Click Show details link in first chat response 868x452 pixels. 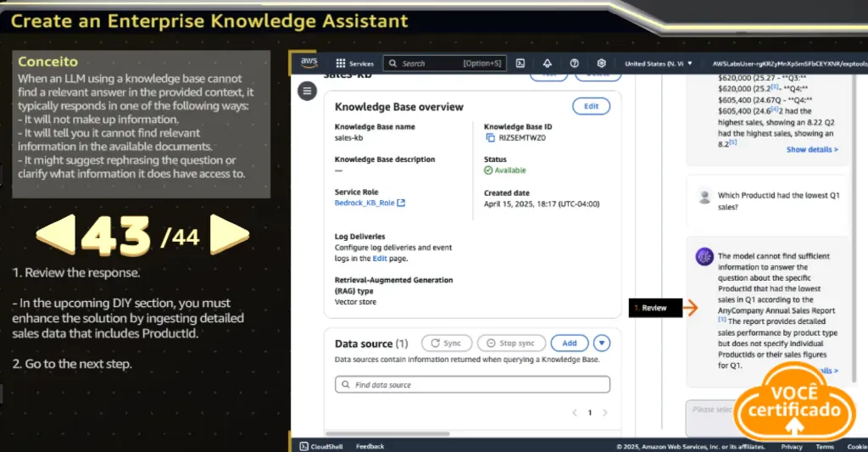click(812, 149)
